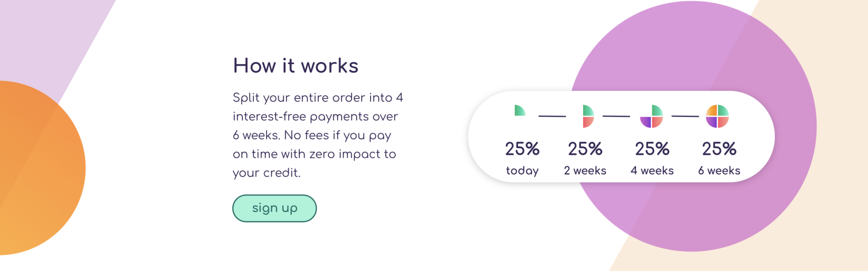
Task: Click the 25% above 6 weeks
Action: (x=719, y=149)
